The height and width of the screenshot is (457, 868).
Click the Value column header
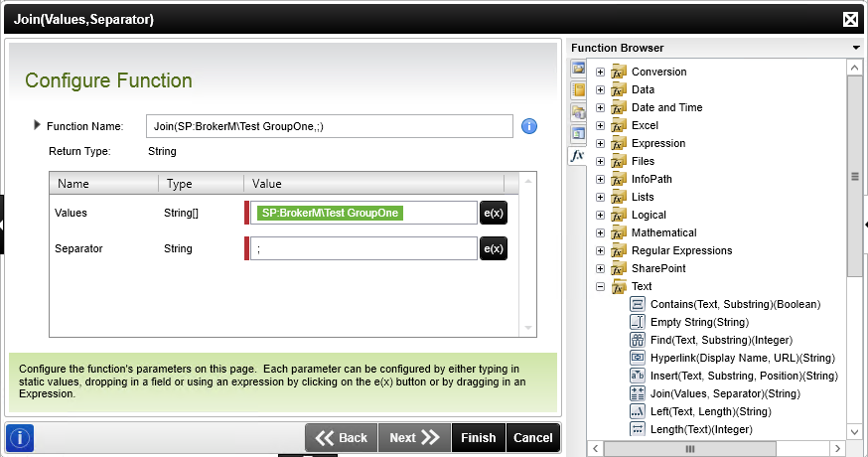click(373, 184)
